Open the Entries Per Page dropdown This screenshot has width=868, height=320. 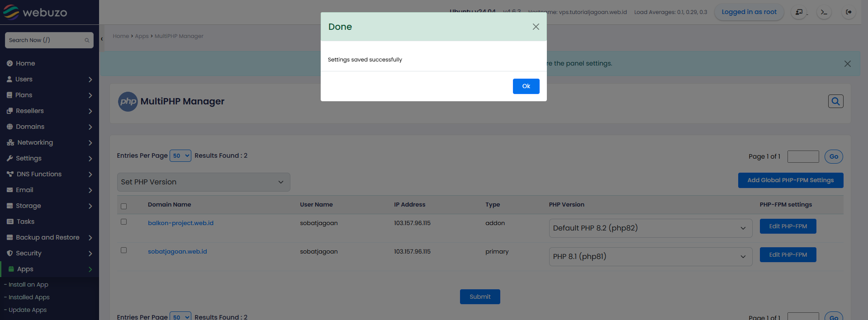180,155
